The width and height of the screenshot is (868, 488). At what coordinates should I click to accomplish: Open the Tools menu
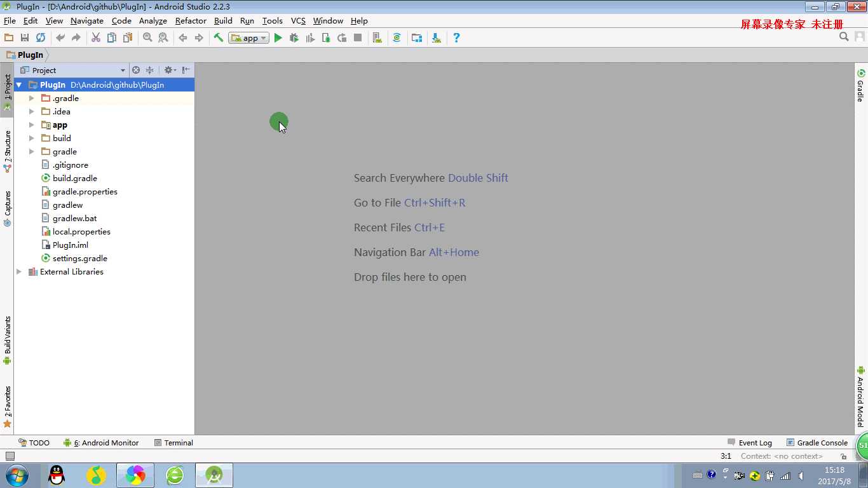coord(273,21)
